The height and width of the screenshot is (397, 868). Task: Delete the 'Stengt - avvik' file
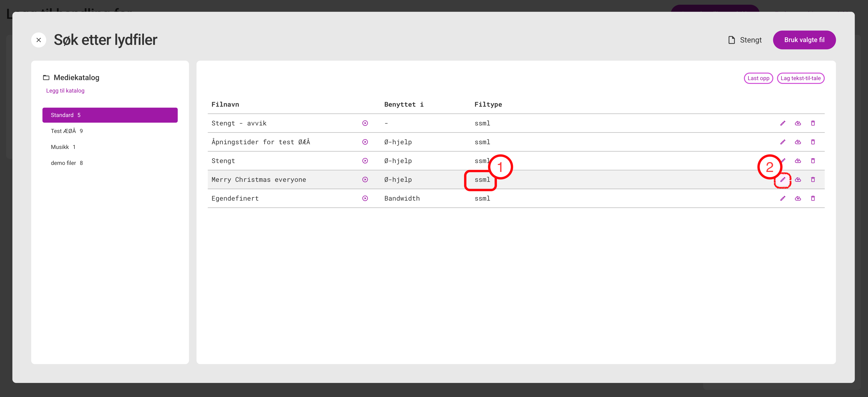coord(813,123)
